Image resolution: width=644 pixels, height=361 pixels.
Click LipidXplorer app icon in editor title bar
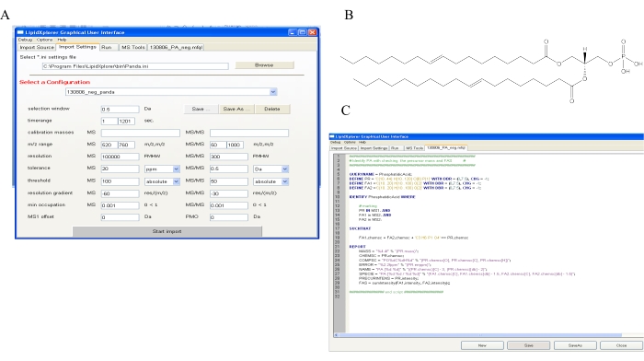point(332,136)
